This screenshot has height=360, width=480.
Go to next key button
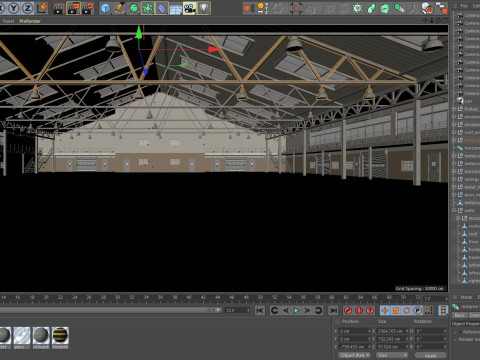point(318,310)
